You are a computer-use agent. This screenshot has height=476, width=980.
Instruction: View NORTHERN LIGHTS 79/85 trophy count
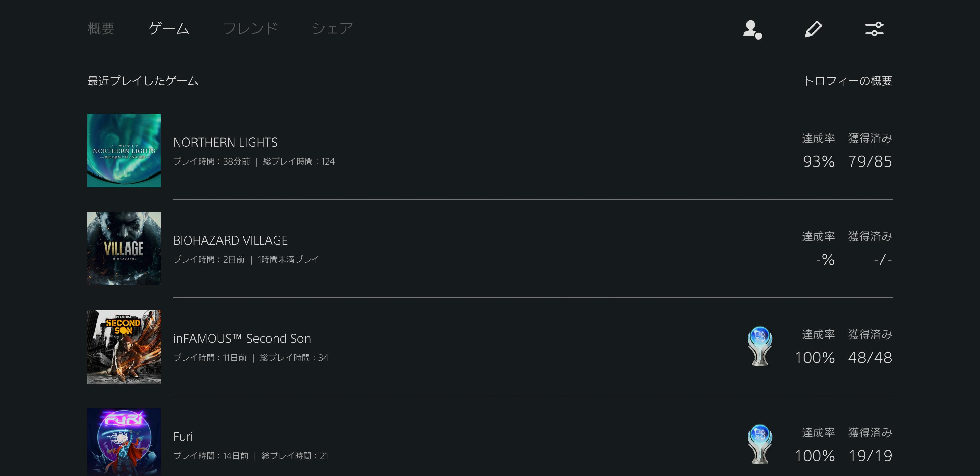point(870,161)
